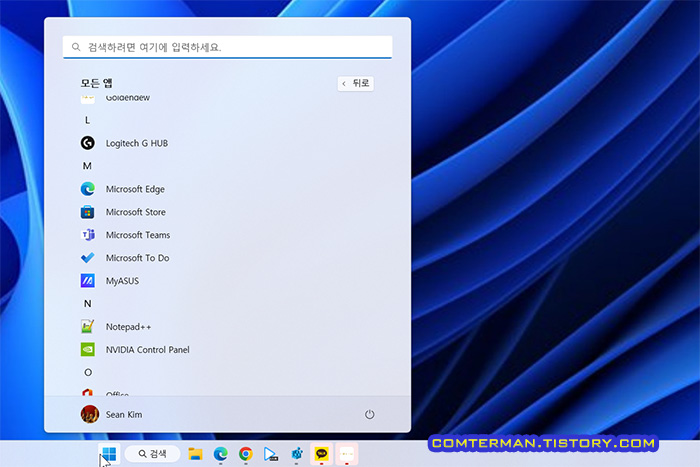Open KakaoTalk from the taskbar
The image size is (700, 467).
[x=321, y=454]
